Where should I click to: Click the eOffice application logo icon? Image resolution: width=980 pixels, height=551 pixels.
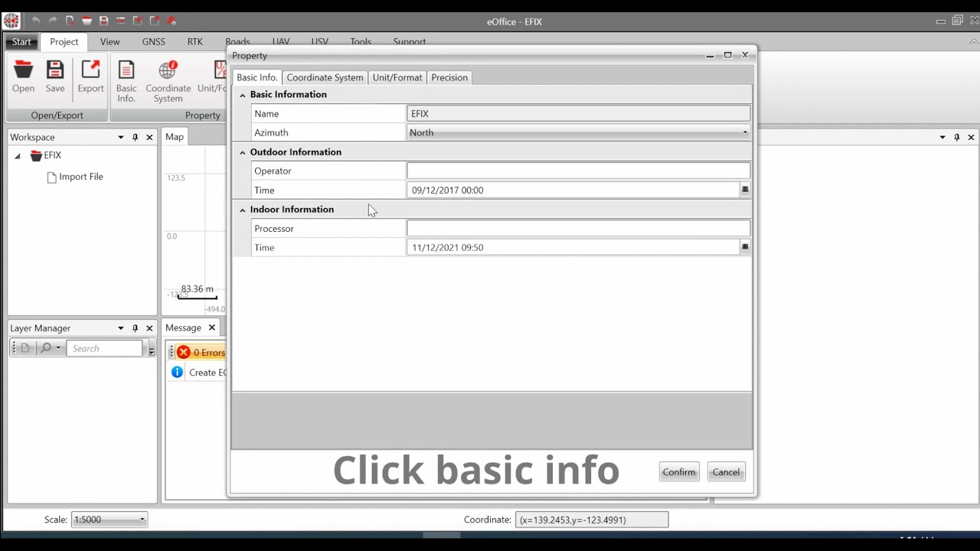coord(11,21)
